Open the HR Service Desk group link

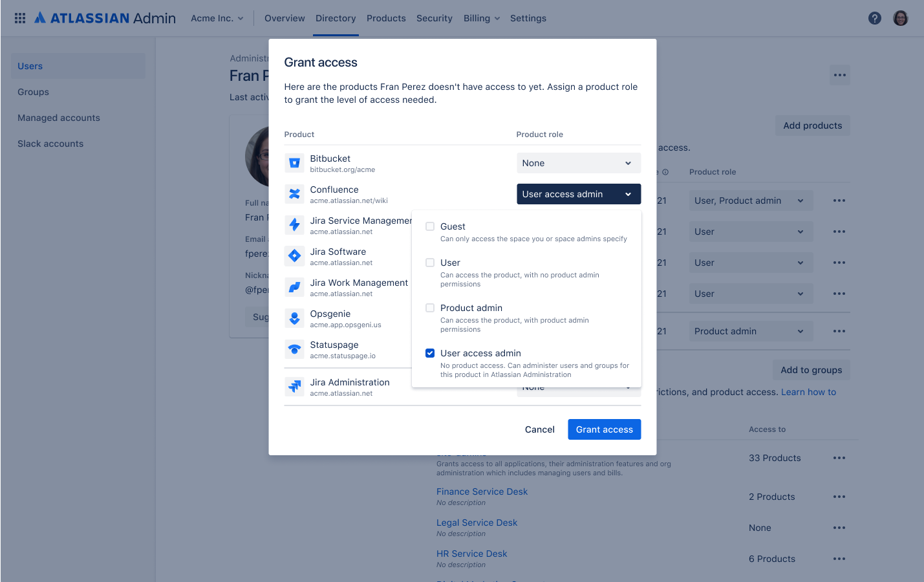tap(471, 554)
